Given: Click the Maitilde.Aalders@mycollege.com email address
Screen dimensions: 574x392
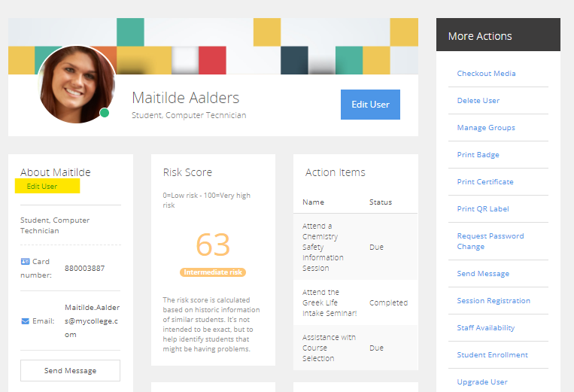Looking at the screenshot, I should (93, 321).
